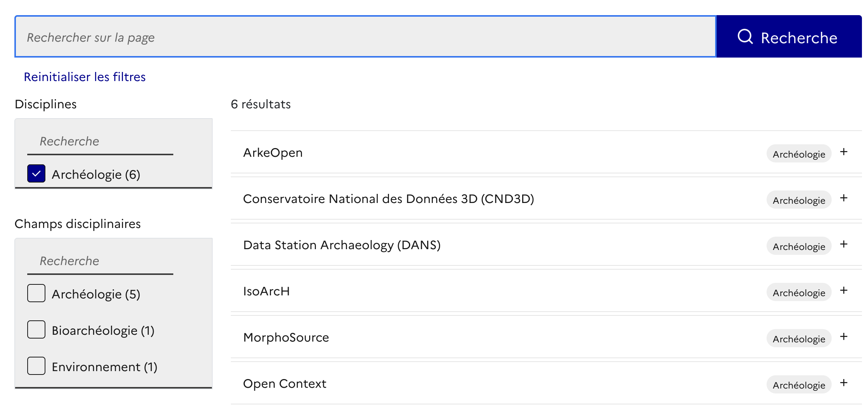Expand Data Station Archaeology plus icon
This screenshot has height=412, width=868.
pos(843,244)
